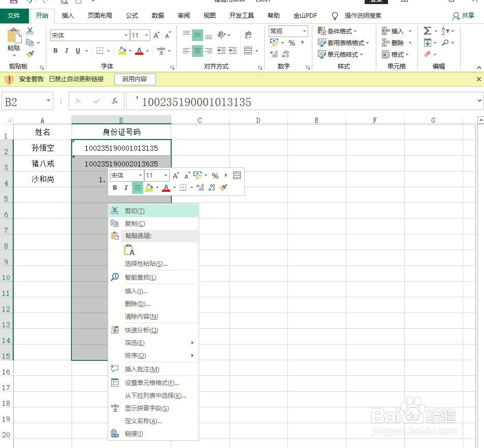Image resolution: width=484 pixels, height=448 pixels.
Task: Click the Merge and Center icon
Action: 248,51
